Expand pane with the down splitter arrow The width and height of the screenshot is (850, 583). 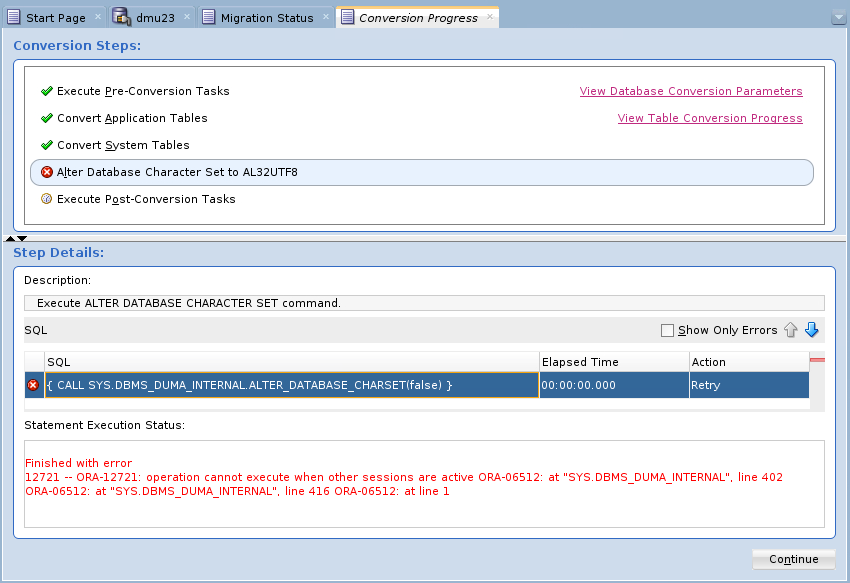click(22, 238)
